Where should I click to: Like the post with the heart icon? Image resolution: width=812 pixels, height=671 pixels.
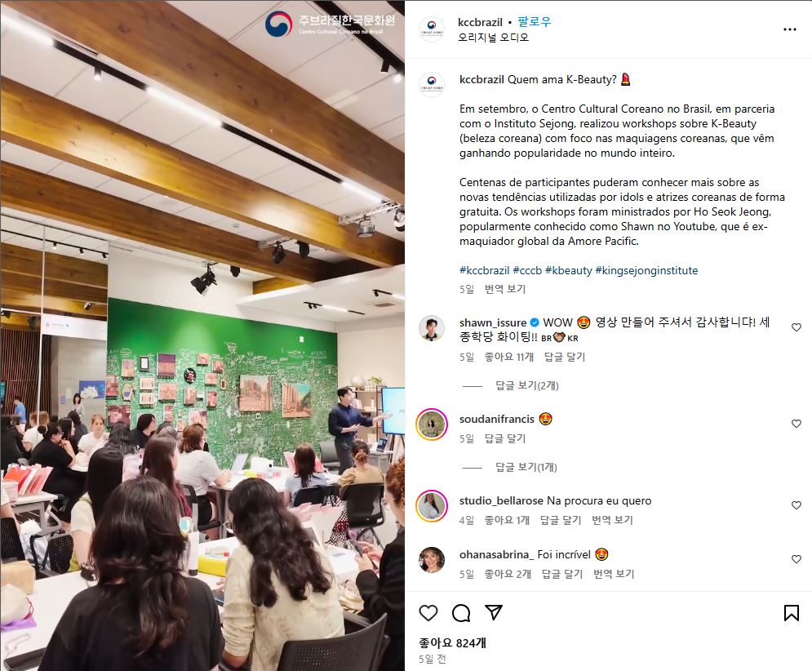(428, 613)
